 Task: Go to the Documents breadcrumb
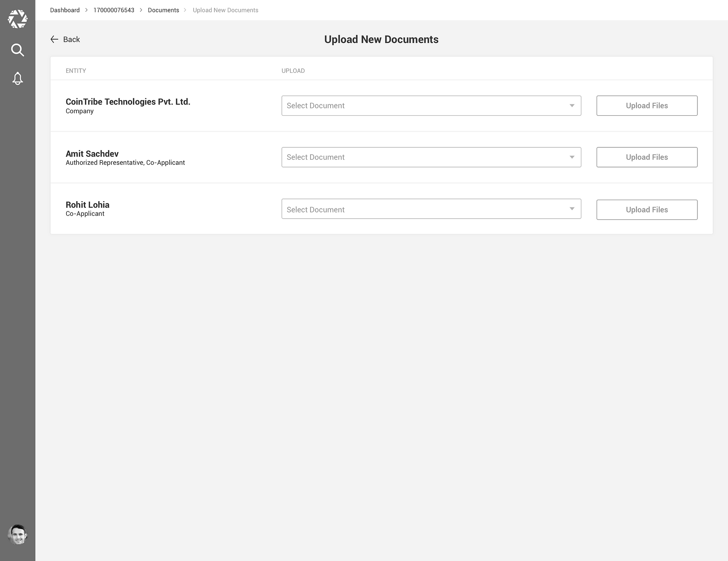coord(163,10)
